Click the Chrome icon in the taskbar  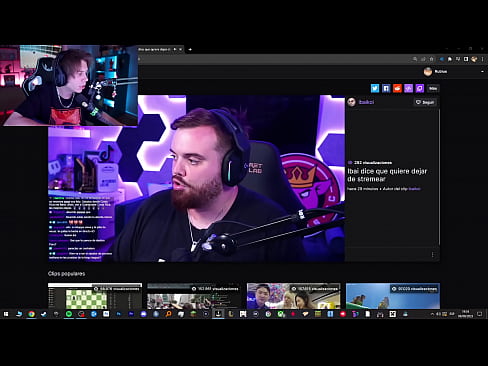tap(31, 314)
